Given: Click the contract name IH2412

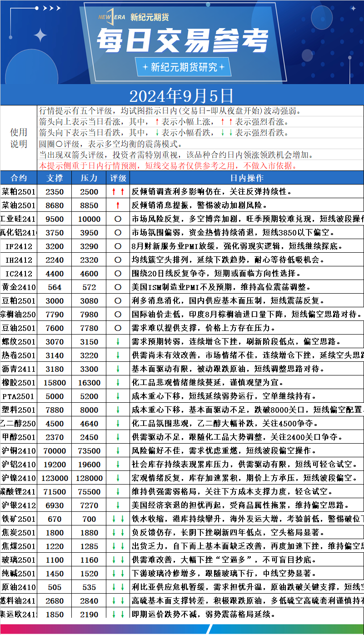Looking at the screenshot, I should 19,260.
